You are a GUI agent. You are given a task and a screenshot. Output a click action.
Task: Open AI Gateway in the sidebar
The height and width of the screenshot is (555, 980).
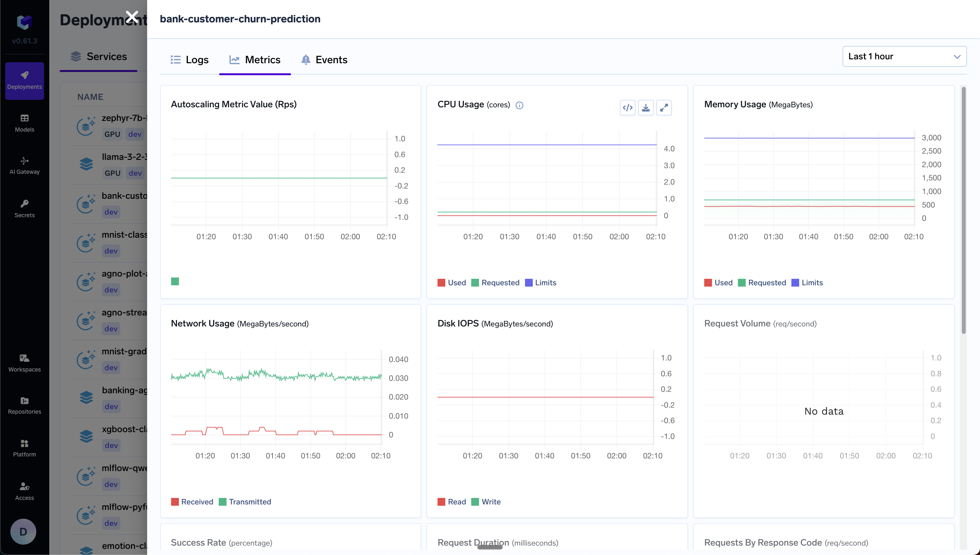click(24, 166)
